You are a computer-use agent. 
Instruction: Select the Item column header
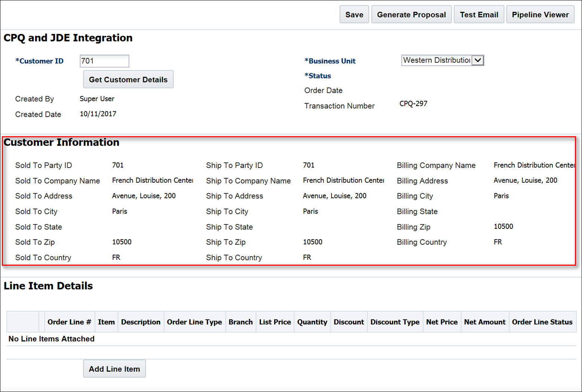(106, 321)
